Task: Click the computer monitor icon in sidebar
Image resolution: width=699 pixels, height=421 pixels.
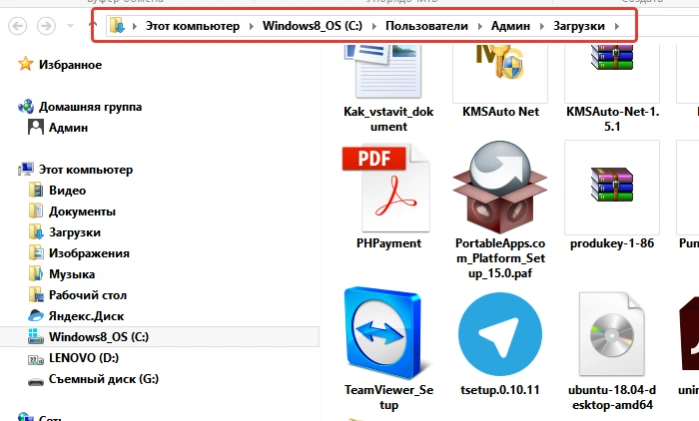Action: 26,169
